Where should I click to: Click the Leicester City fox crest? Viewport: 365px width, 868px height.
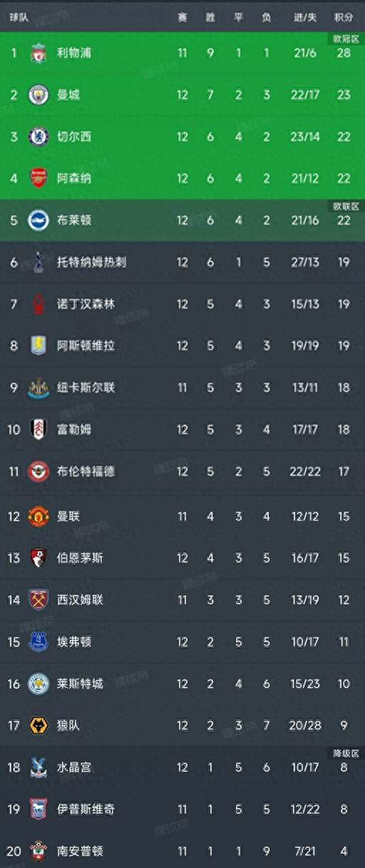(38, 684)
